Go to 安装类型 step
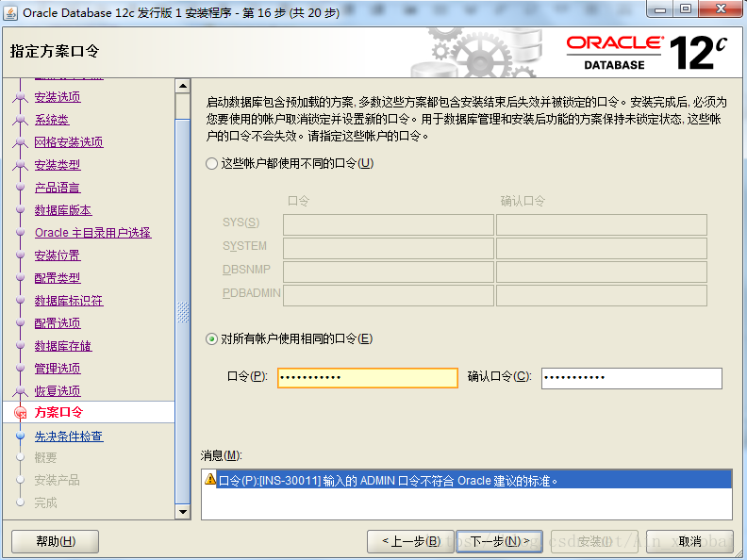The width and height of the screenshot is (747, 560). tap(58, 165)
